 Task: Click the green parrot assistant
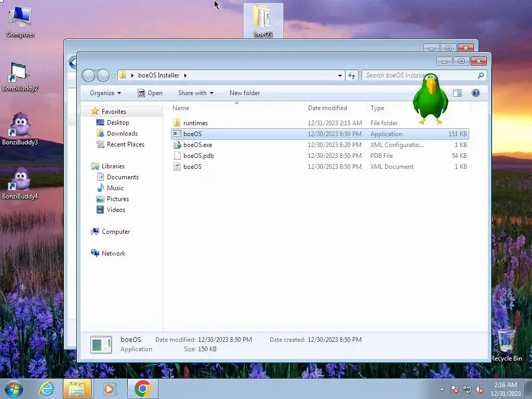[x=430, y=99]
